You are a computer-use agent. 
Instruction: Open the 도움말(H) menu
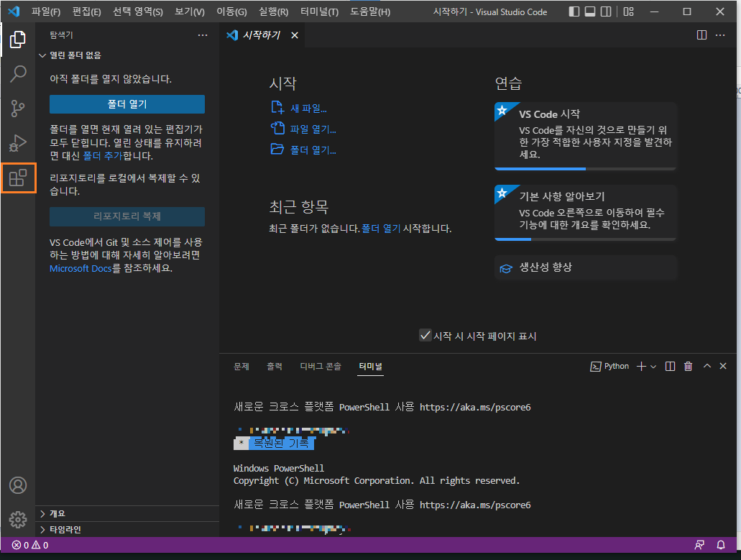[x=370, y=12]
